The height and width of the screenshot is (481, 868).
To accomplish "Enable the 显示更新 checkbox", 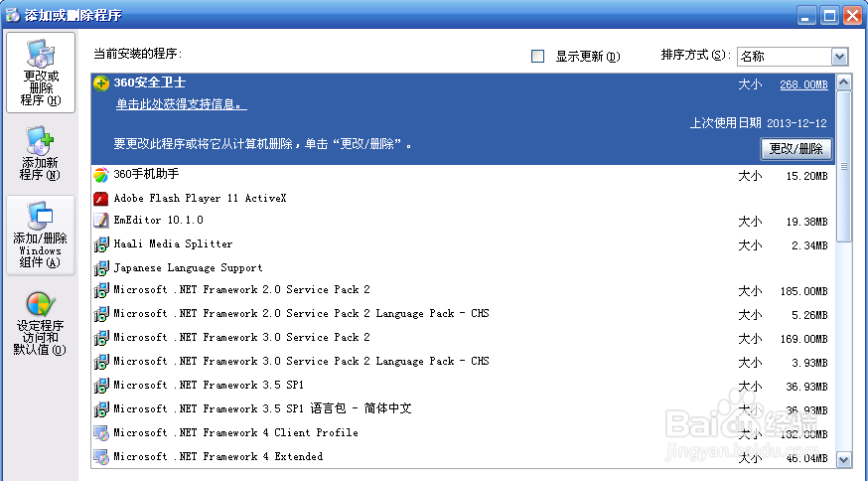I will pos(537,56).
